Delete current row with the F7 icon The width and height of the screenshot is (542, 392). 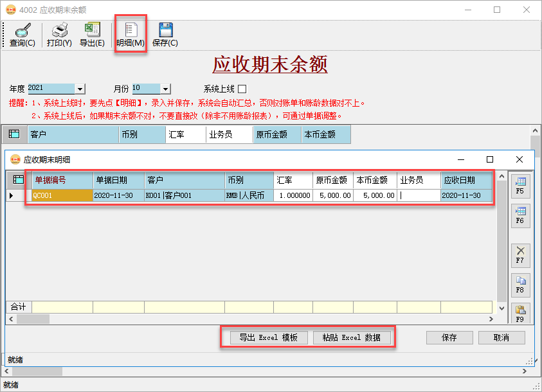click(x=521, y=251)
